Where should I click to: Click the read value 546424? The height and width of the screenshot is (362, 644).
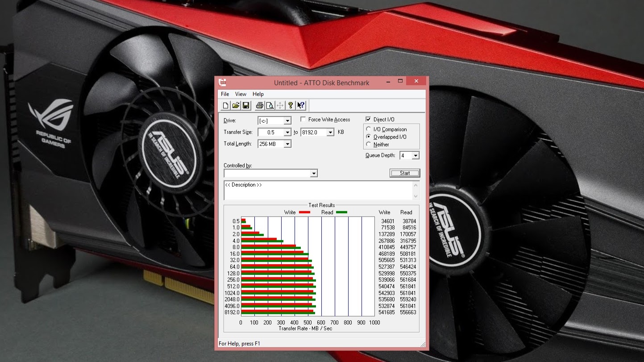coord(408,267)
